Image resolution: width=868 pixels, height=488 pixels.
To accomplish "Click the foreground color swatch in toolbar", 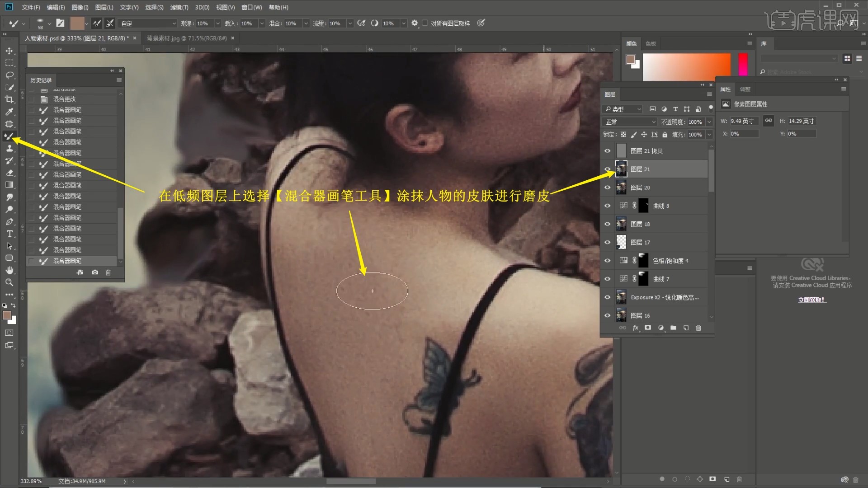I will point(7,315).
